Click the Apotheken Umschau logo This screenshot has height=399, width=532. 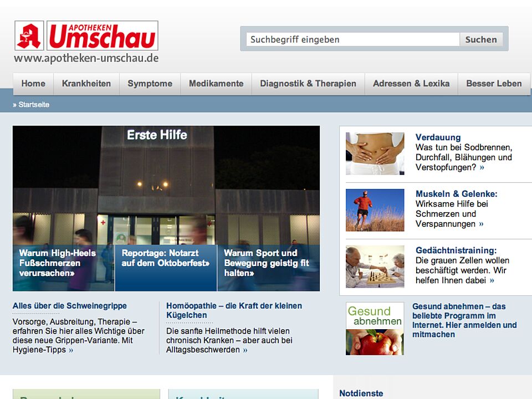[x=86, y=36]
